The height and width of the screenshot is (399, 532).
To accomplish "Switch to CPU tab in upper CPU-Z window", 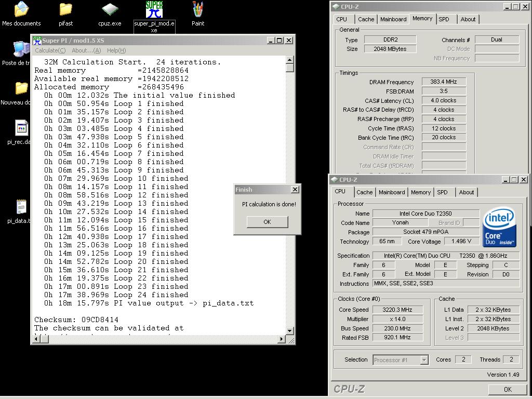I will pos(342,19).
